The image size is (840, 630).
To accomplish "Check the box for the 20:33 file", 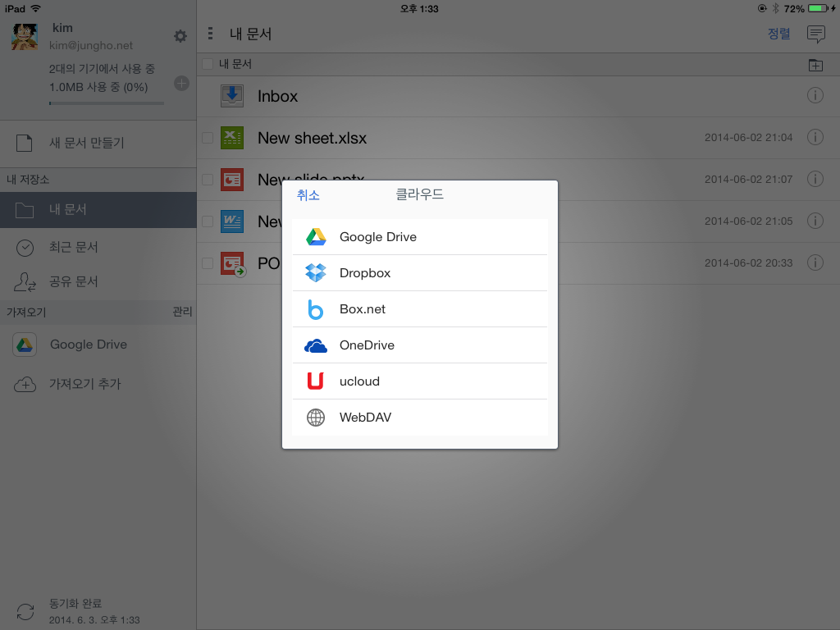I will (x=208, y=263).
